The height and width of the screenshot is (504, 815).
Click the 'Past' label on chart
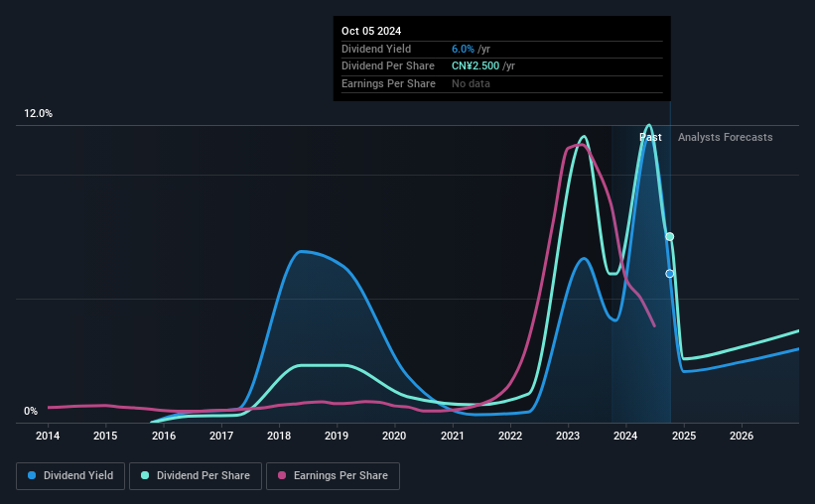tap(650, 137)
